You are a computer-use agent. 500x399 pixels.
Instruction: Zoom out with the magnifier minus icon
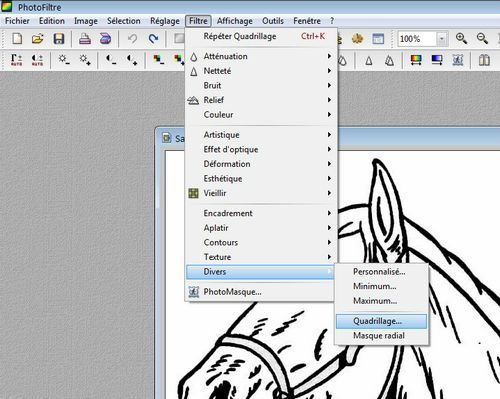pyautogui.click(x=482, y=39)
